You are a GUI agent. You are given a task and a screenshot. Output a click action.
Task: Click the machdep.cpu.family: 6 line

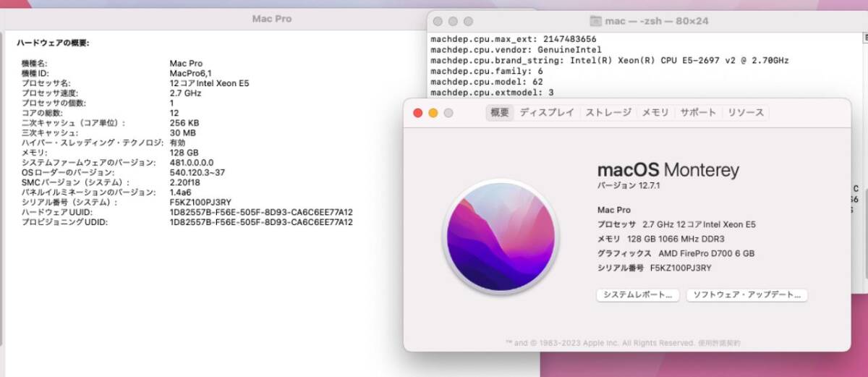487,71
